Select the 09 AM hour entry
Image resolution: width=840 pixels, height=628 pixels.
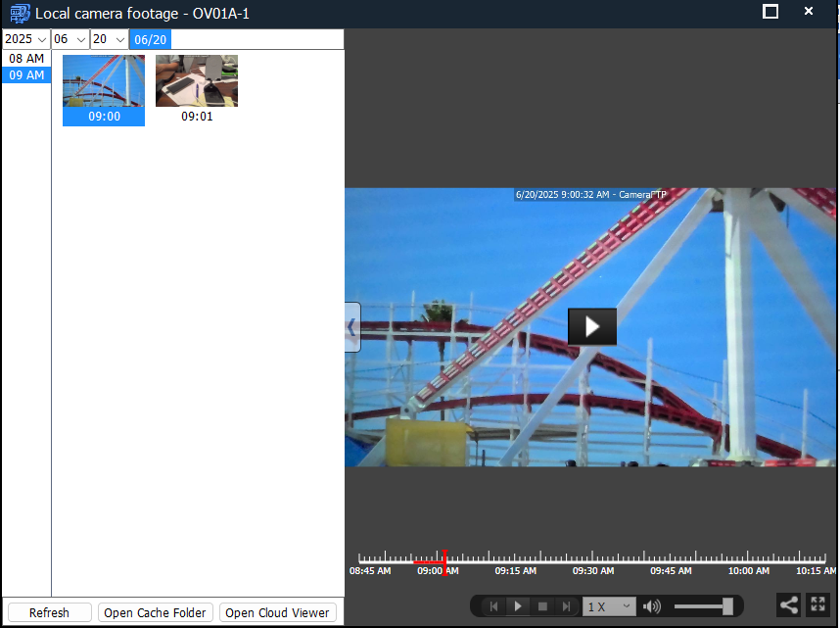26,75
